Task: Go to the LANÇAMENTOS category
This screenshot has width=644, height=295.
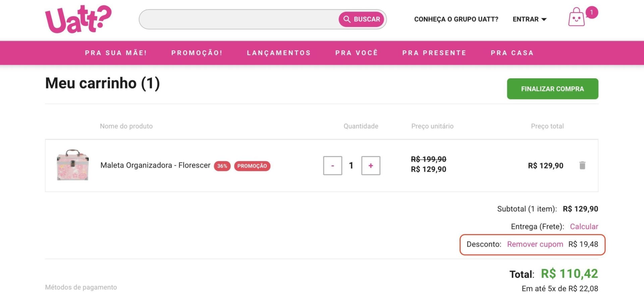Action: tap(279, 53)
